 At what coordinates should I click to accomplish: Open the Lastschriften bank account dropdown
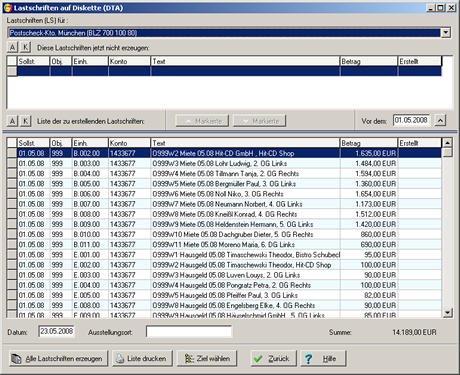[x=446, y=33]
